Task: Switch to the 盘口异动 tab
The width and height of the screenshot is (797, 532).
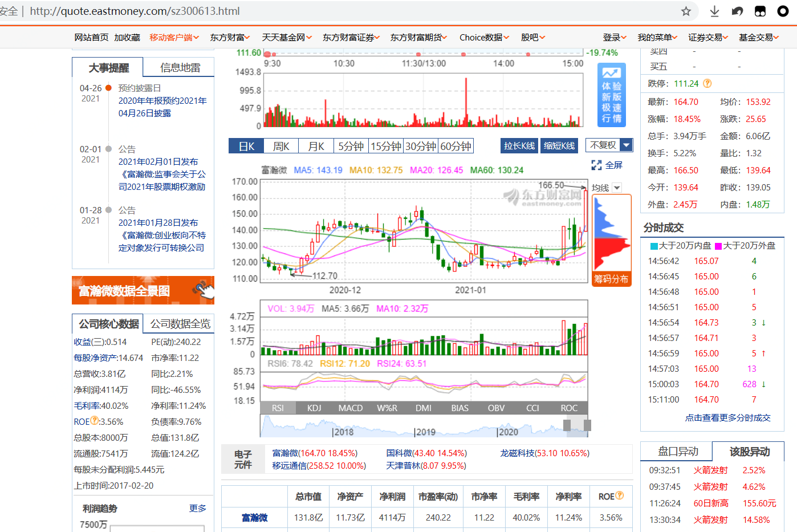Action: pos(677,452)
